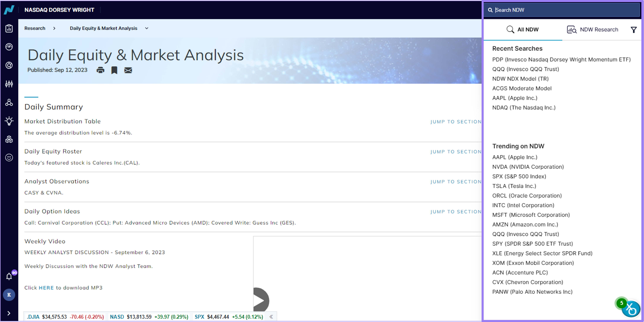The width and height of the screenshot is (644, 322).
Task: Click the search magnifier icon
Action: pos(490,10)
